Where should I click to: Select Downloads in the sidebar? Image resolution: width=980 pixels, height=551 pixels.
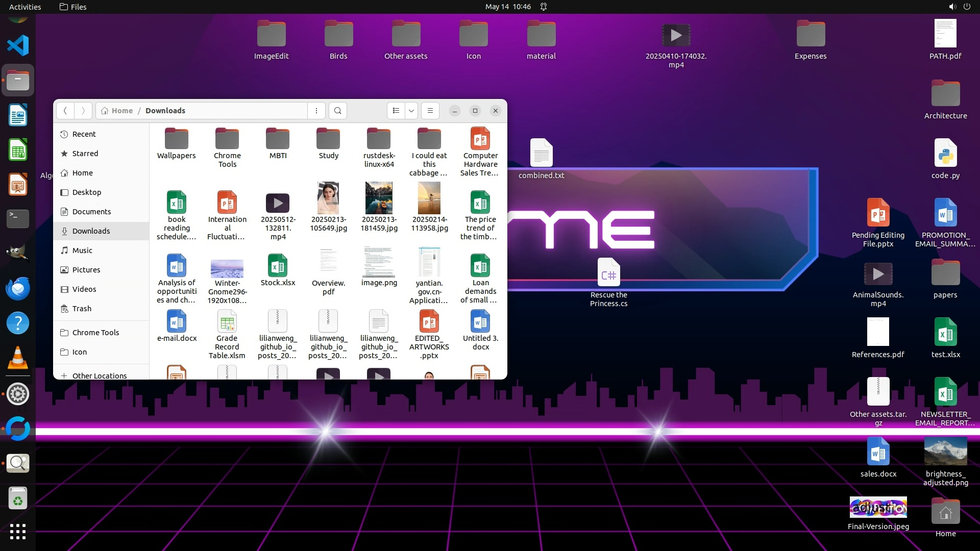click(91, 231)
